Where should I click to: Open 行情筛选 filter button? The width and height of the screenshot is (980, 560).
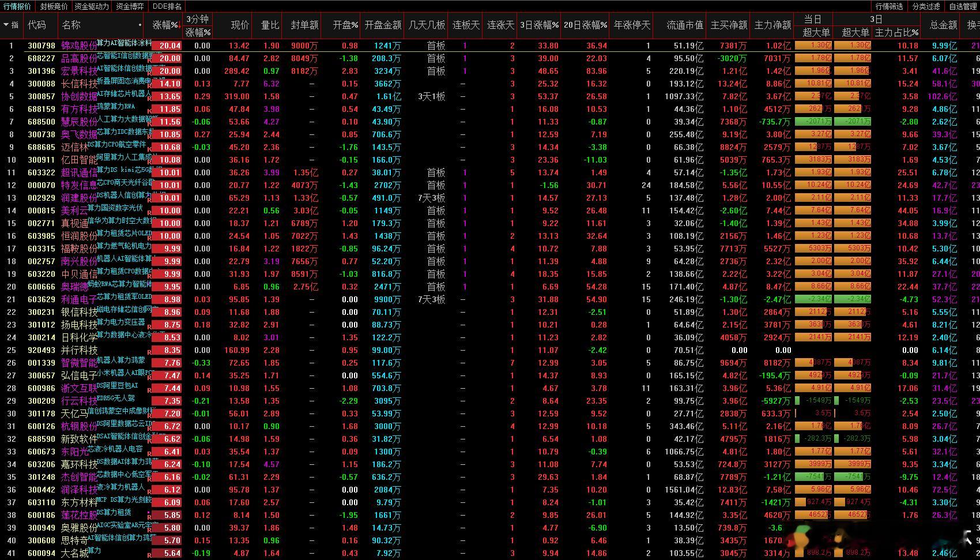pyautogui.click(x=889, y=6)
